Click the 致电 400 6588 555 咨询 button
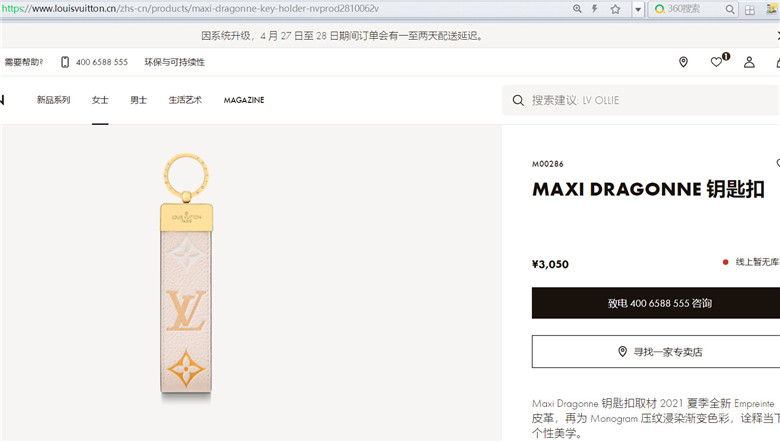This screenshot has height=442, width=780. point(656,303)
